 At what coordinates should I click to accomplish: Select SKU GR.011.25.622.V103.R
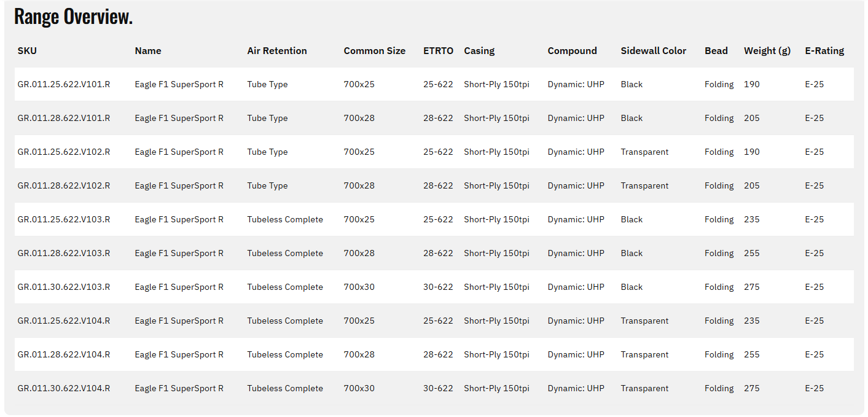64,220
